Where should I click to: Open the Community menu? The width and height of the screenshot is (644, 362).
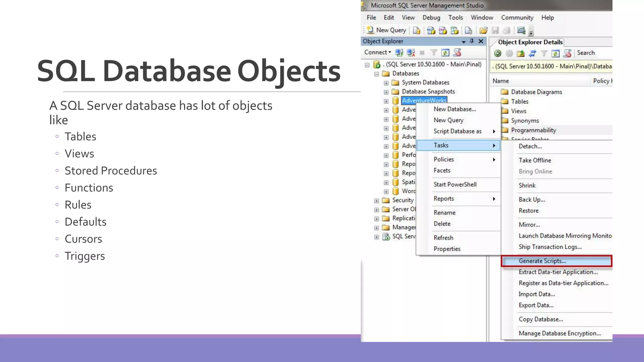517,18
